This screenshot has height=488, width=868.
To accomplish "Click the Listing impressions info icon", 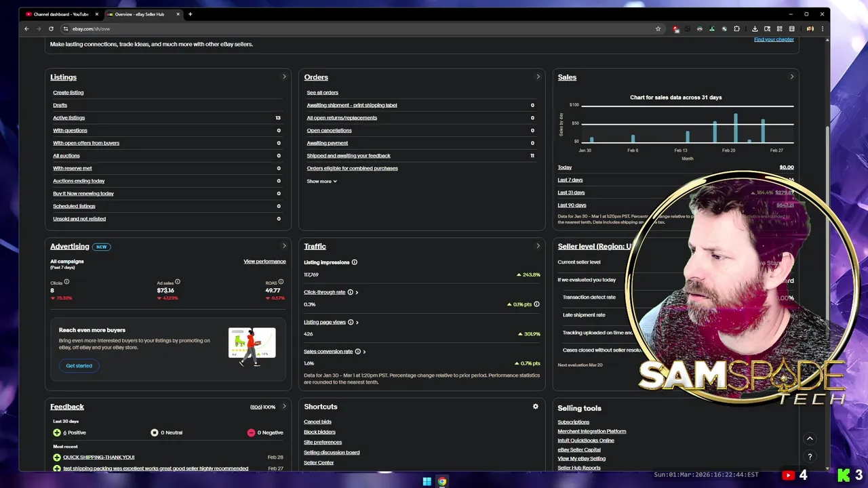I will (354, 262).
